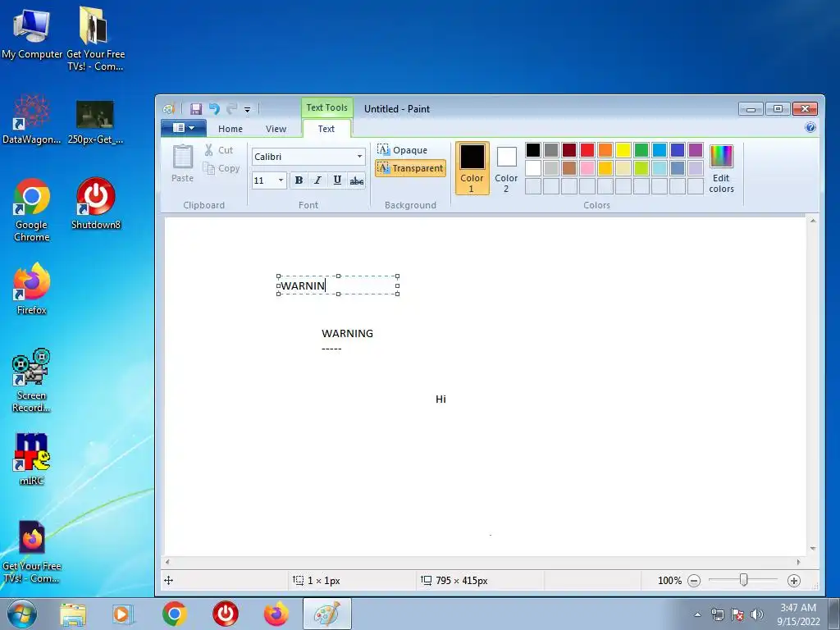Click the volume speaker tray icon
840x630 pixels.
757,614
